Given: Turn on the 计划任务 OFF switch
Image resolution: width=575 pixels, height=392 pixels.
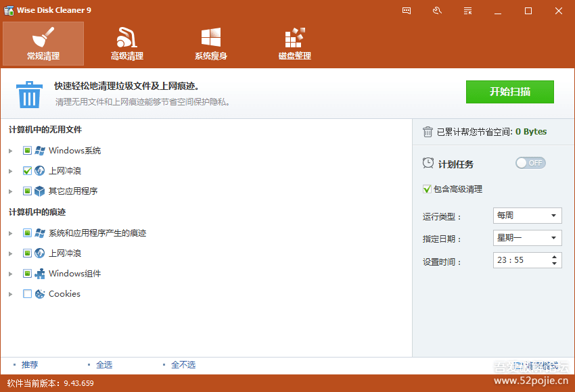Looking at the screenshot, I should (530, 163).
